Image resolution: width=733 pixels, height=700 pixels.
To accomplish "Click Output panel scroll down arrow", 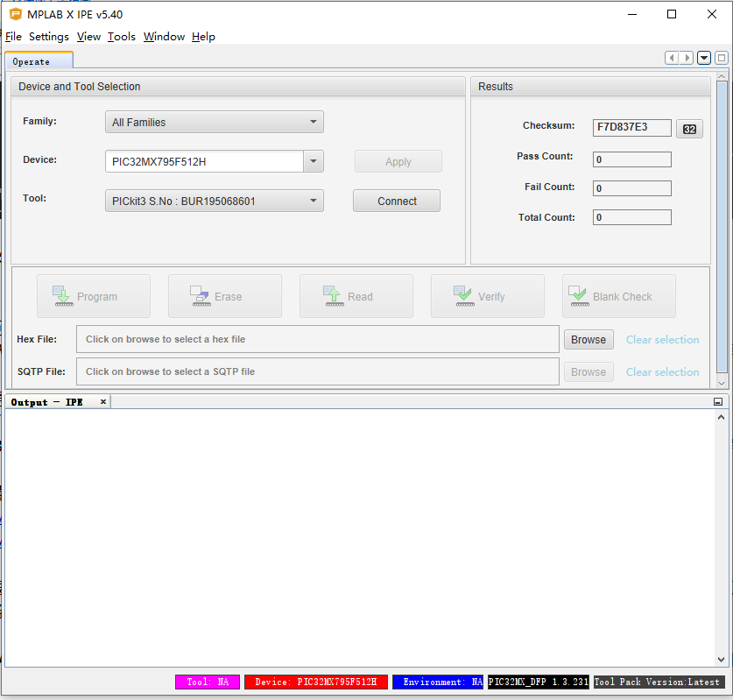I will pyautogui.click(x=721, y=660).
